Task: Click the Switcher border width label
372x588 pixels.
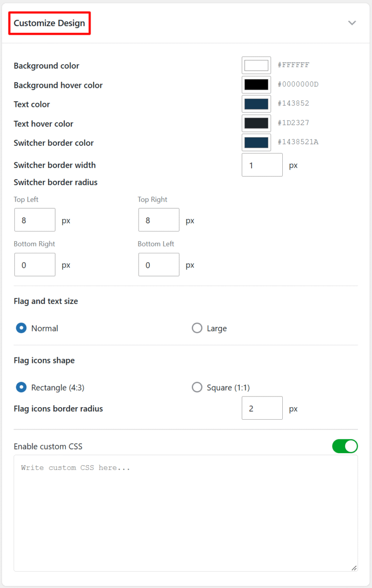Action: click(x=55, y=165)
